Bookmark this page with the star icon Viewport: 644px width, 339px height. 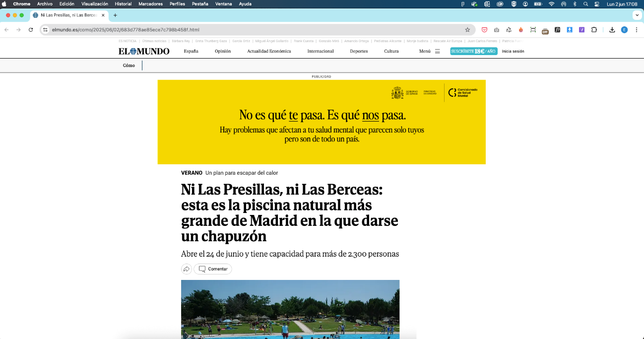pos(467,30)
